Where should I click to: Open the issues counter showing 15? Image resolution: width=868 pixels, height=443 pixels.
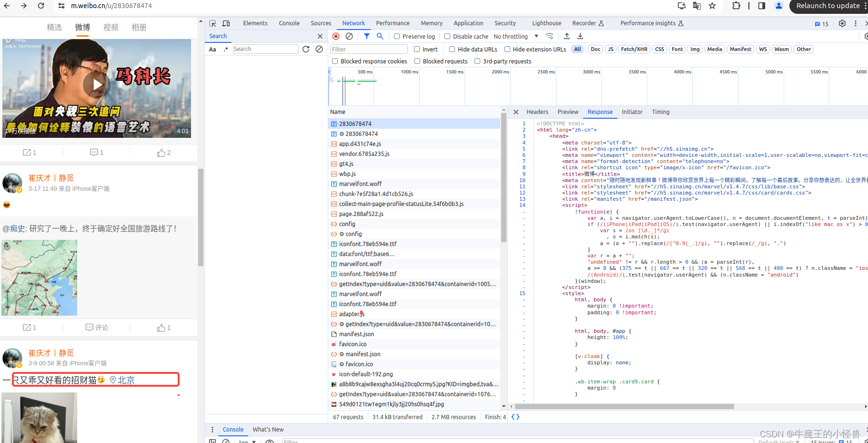coord(822,24)
